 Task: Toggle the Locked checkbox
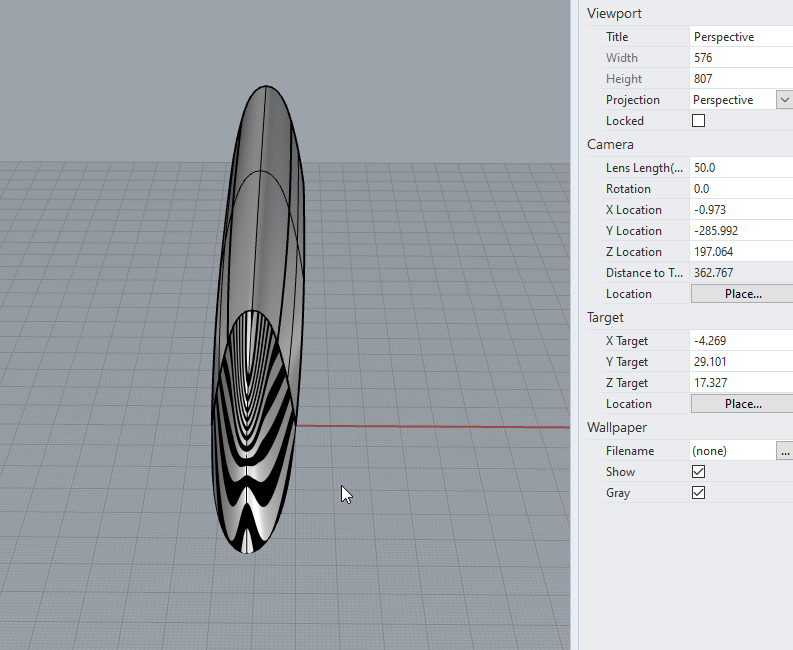pyautogui.click(x=698, y=120)
